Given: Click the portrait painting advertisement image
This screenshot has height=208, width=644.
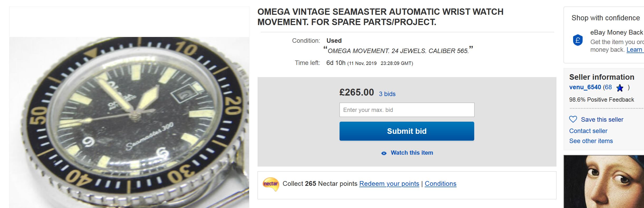Looking at the screenshot, I should [604, 182].
